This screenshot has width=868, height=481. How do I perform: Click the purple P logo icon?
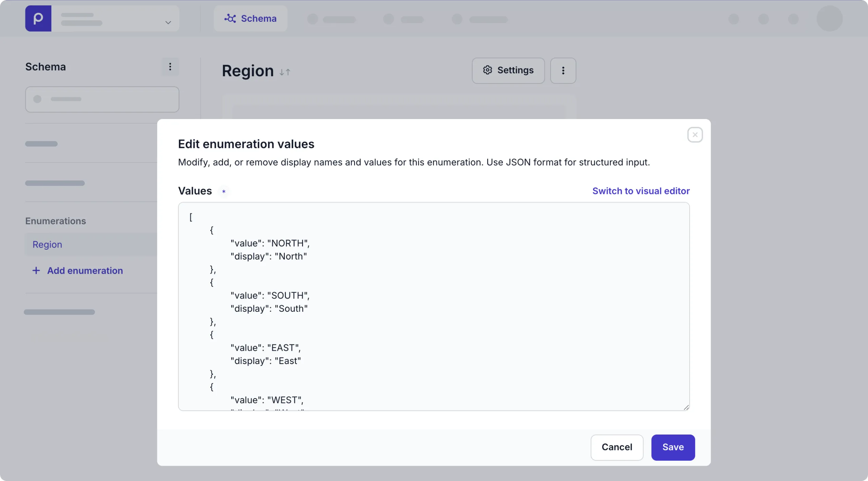(x=38, y=18)
